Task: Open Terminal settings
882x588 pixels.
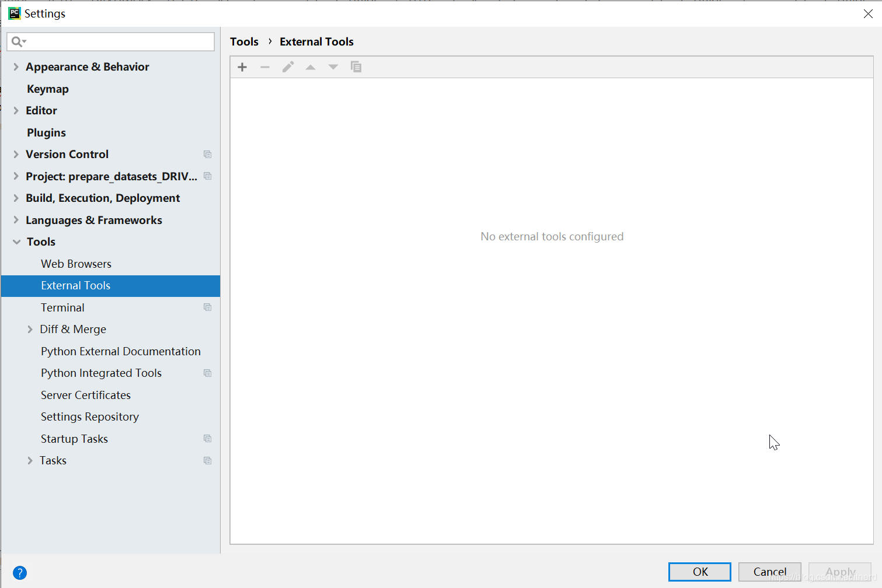Action: pos(62,307)
